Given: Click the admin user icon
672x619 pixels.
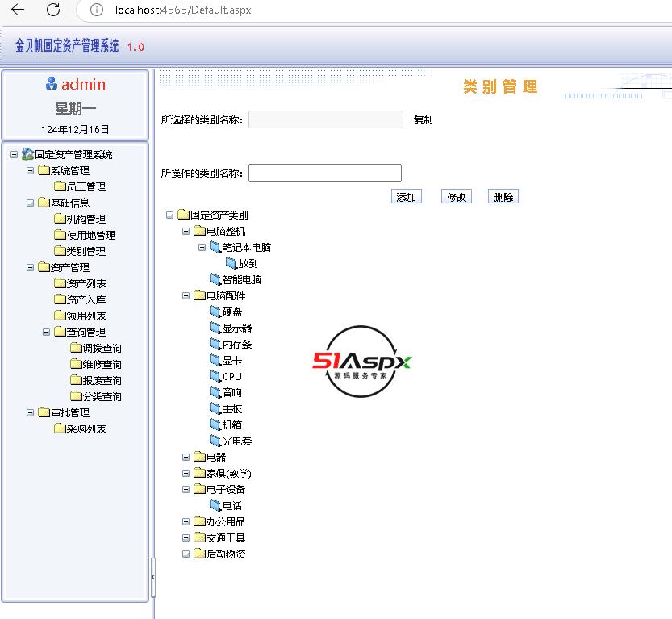Looking at the screenshot, I should click(52, 84).
